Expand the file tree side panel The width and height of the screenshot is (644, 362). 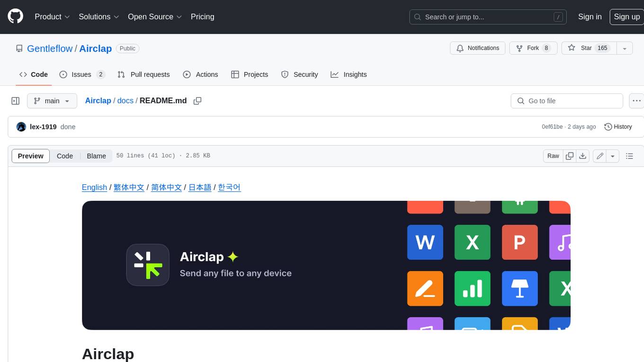click(x=16, y=101)
